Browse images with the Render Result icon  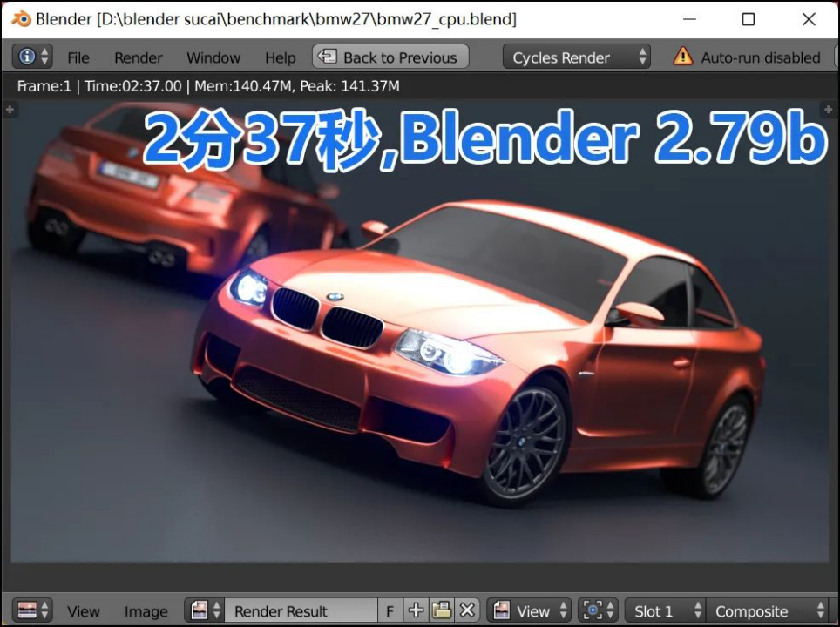[x=204, y=610]
